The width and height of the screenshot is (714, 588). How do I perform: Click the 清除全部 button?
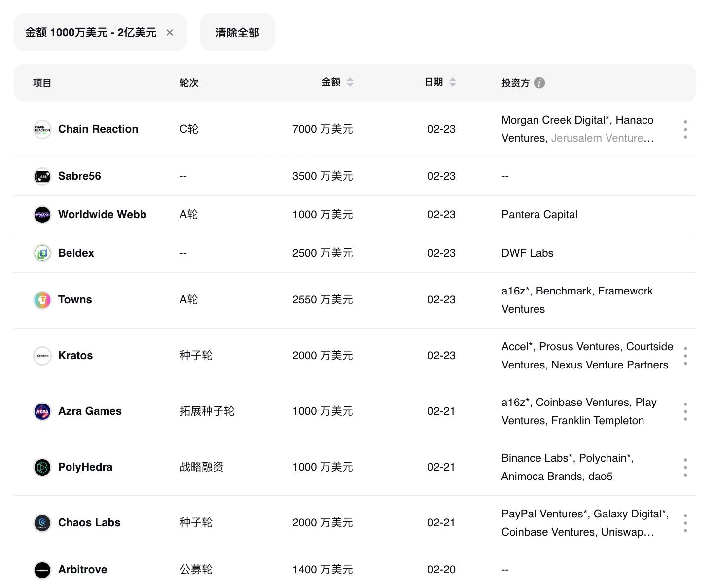point(237,33)
